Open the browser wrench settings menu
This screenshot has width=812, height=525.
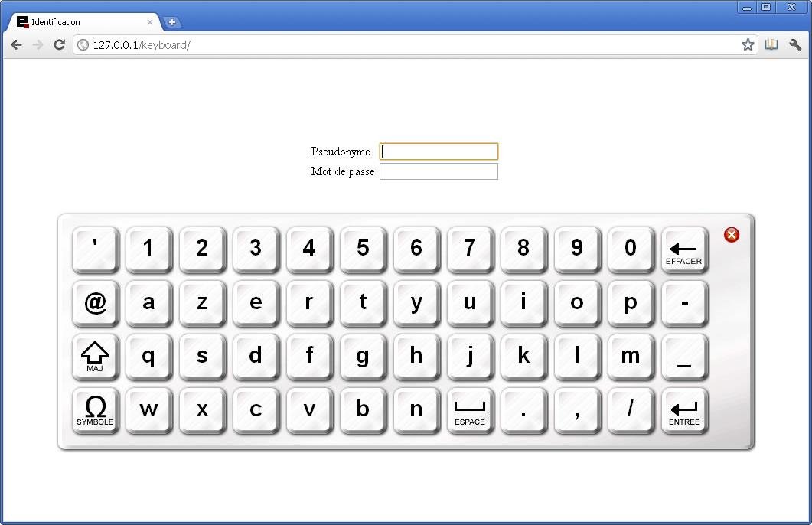point(795,44)
